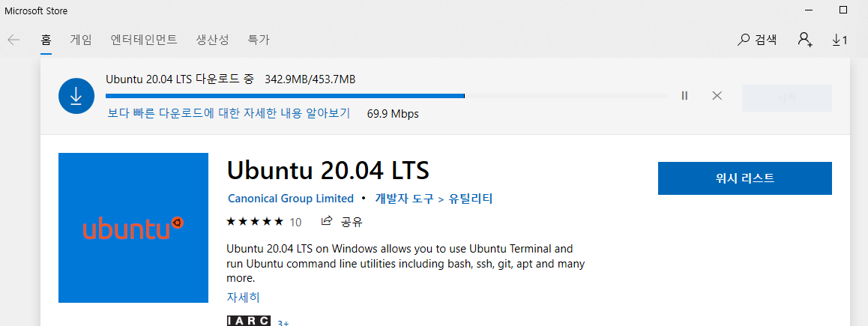Open the downloads queue icon
Screen dimensions: 868x326
(840, 40)
